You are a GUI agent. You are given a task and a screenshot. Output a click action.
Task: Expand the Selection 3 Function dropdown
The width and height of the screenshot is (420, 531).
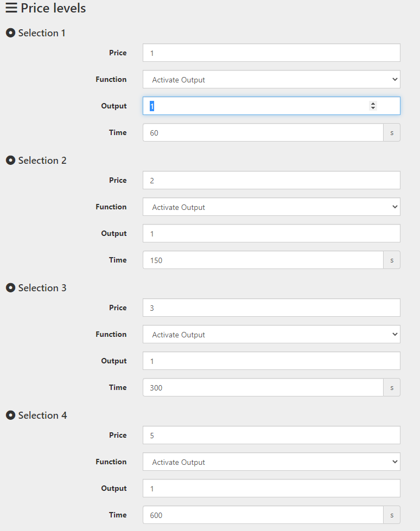pyautogui.click(x=271, y=334)
